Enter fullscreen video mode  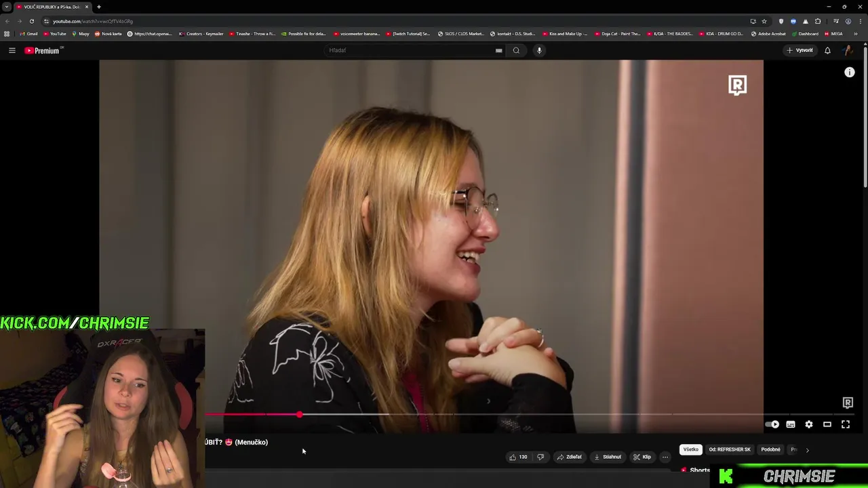[x=846, y=424]
